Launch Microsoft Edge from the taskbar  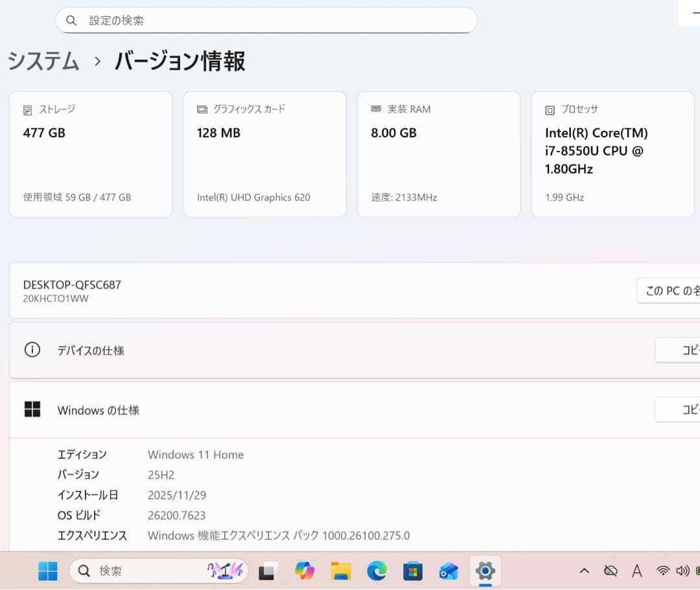pyautogui.click(x=376, y=571)
